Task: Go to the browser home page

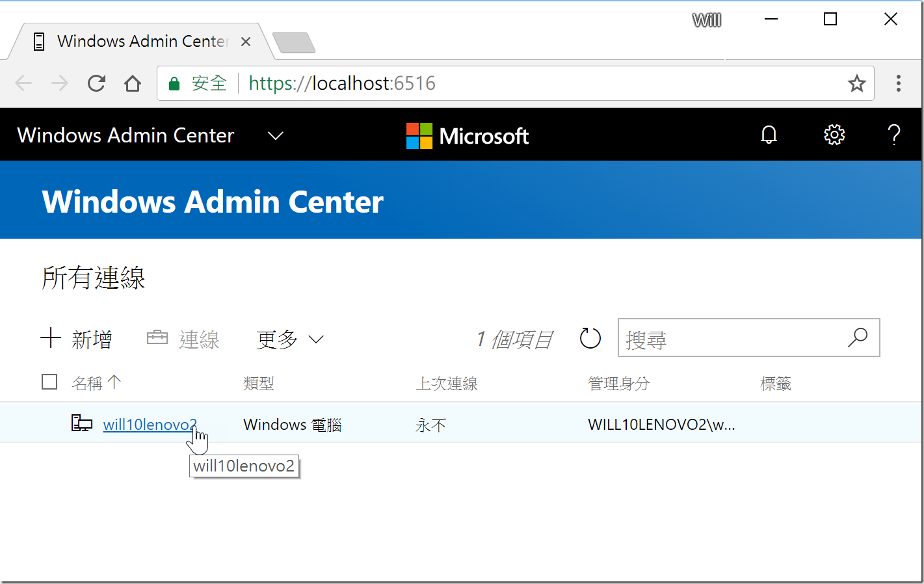Action: (x=133, y=83)
